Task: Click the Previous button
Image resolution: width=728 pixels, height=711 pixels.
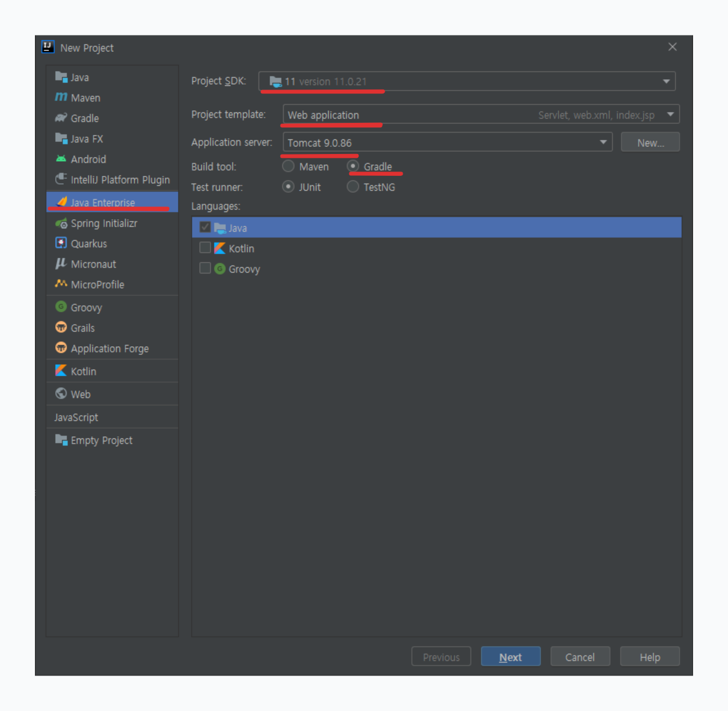Action: 441,657
